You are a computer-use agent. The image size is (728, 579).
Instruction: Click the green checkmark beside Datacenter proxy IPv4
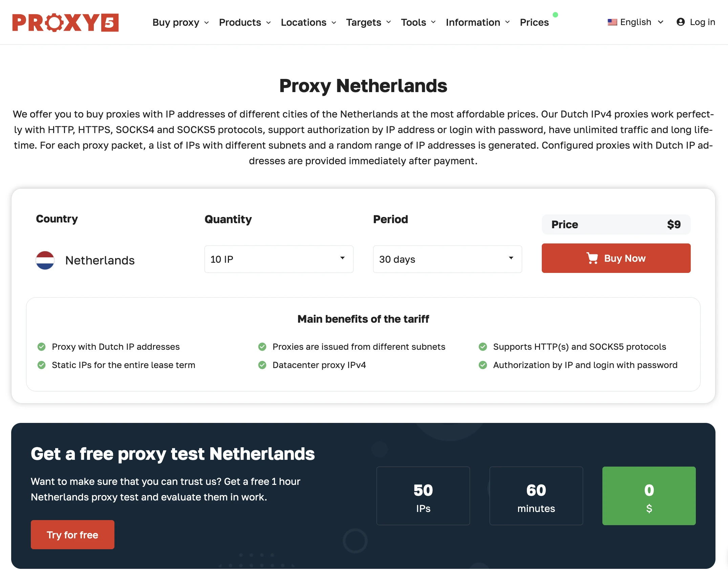262,365
